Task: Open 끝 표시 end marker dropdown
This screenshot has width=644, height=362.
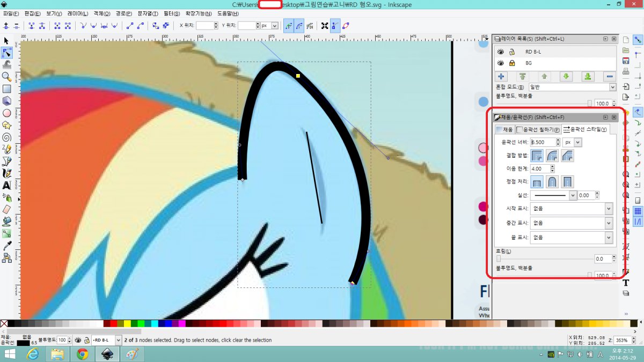Action: (x=572, y=237)
